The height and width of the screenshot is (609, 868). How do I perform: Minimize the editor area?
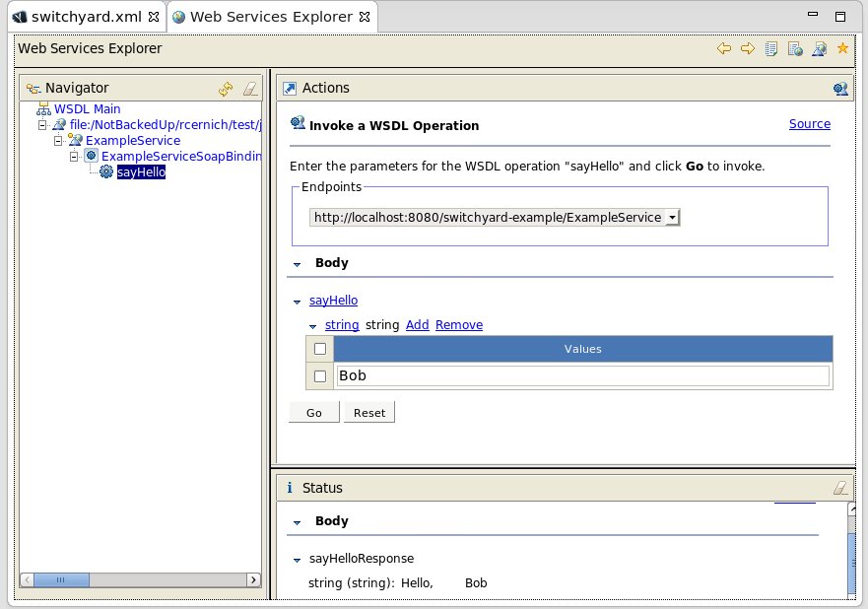pyautogui.click(x=813, y=15)
